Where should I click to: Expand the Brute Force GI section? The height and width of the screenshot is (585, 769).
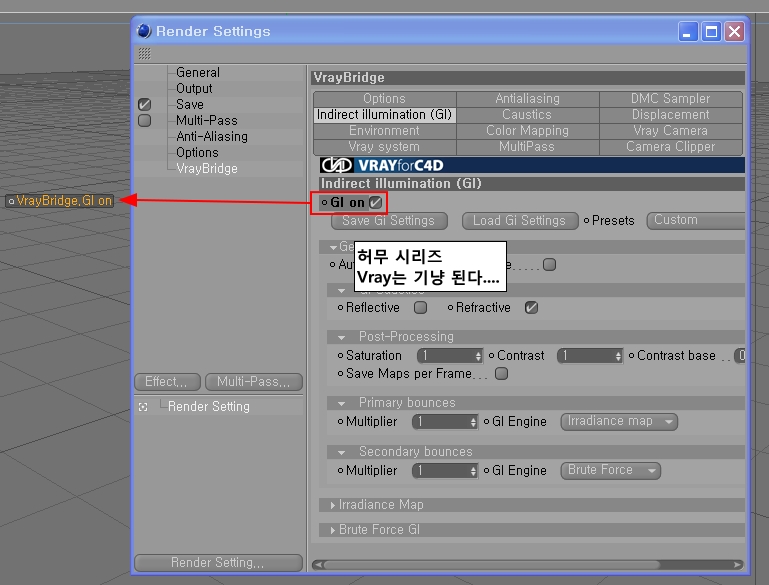(333, 530)
